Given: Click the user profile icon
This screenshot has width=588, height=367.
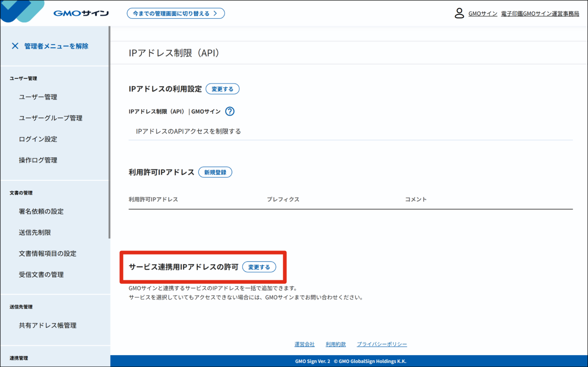Looking at the screenshot, I should (x=459, y=13).
